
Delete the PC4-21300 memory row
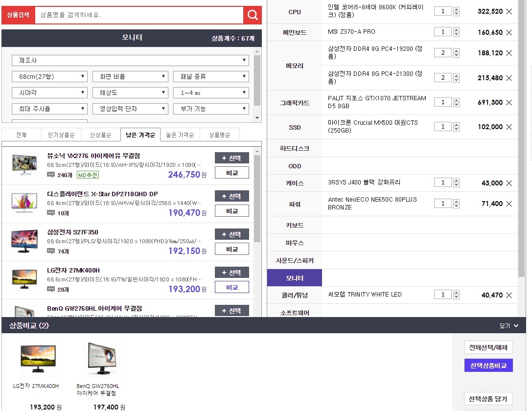pyautogui.click(x=509, y=78)
